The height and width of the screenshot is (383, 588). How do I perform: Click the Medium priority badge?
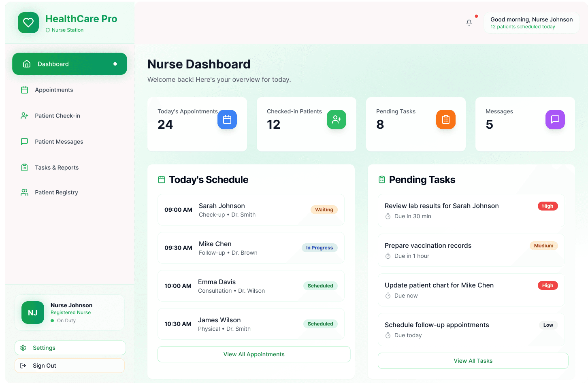tap(543, 246)
